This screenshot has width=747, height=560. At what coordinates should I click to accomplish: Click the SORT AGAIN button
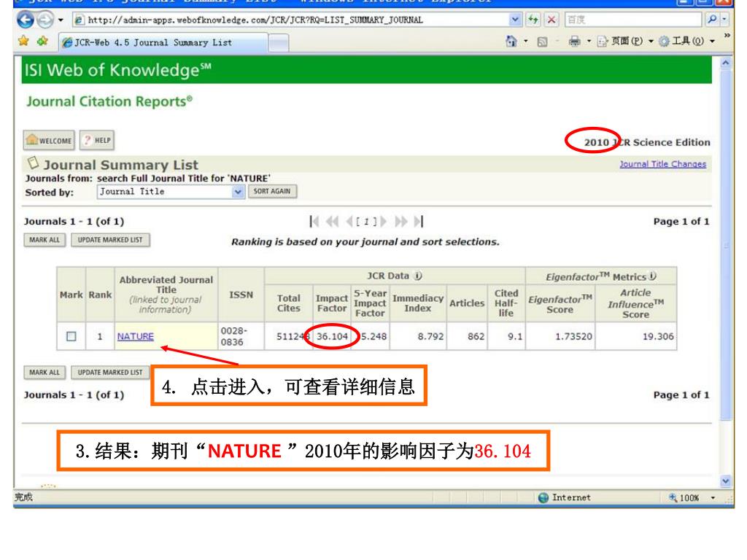click(x=272, y=192)
